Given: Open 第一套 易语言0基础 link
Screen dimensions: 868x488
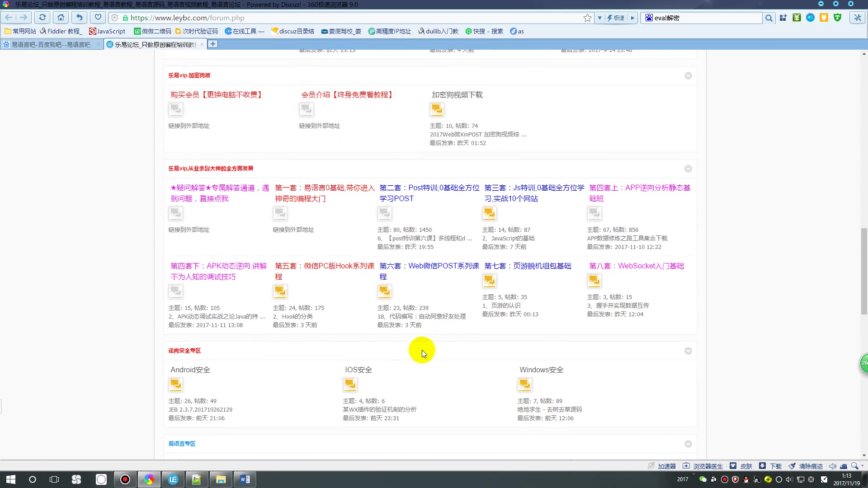Looking at the screenshot, I should (325, 193).
